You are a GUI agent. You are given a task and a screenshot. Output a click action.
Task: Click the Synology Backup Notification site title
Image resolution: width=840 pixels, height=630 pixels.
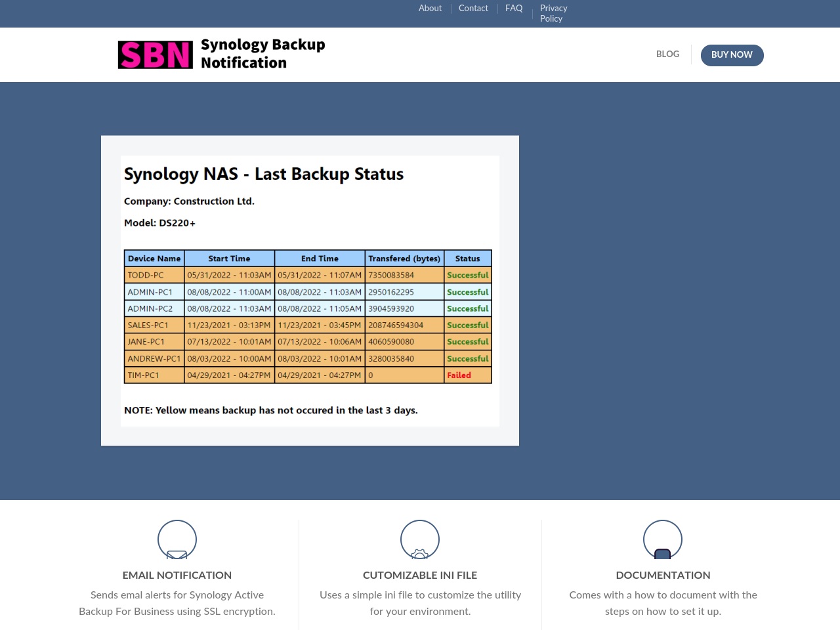point(262,54)
